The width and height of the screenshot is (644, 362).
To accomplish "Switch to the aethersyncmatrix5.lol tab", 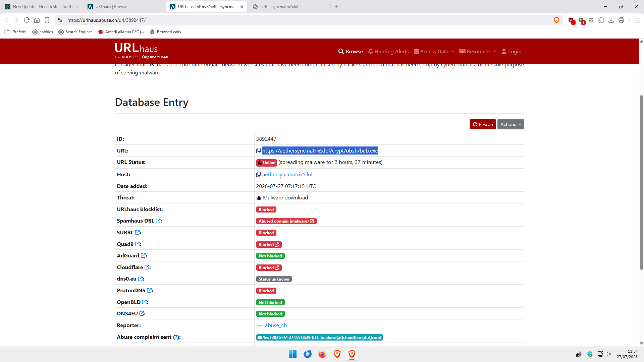I will pos(289,7).
